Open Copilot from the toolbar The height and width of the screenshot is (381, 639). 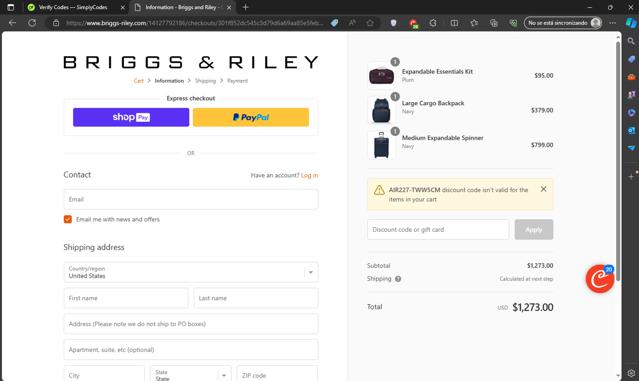[631, 23]
